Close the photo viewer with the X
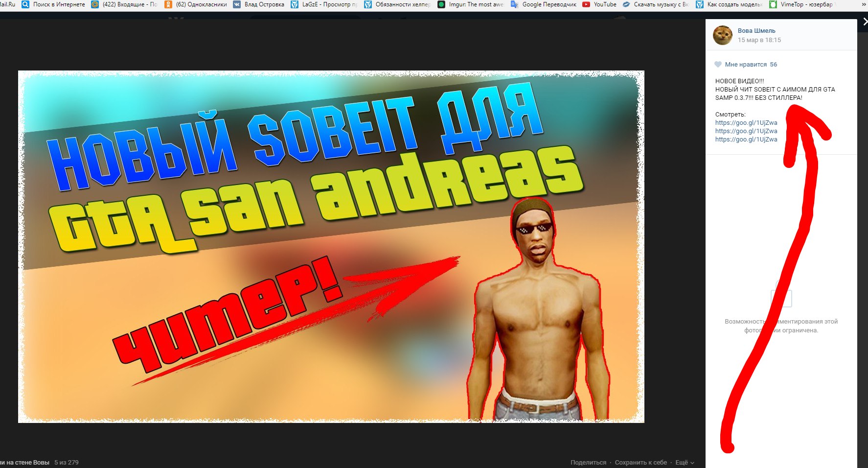The height and width of the screenshot is (468, 868). 865,22
